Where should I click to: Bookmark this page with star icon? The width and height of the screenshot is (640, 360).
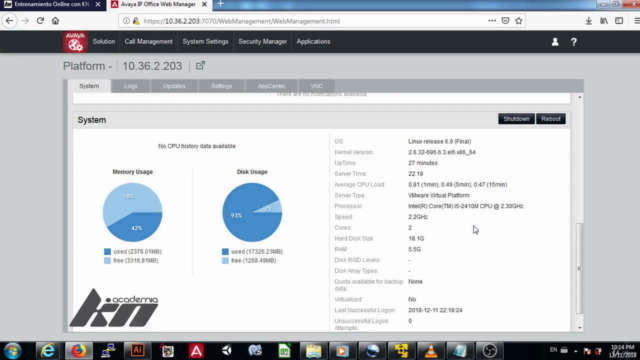(519, 21)
